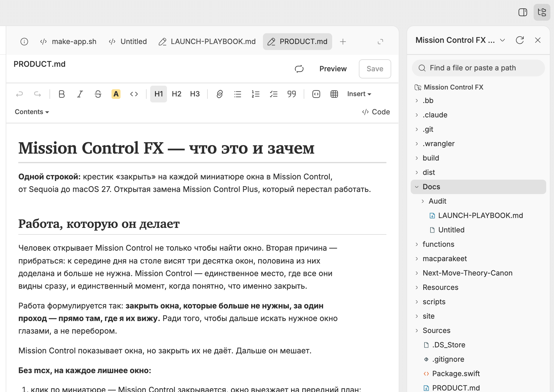Toggle the file tree view button
The image size is (554, 392).
pyautogui.click(x=542, y=12)
